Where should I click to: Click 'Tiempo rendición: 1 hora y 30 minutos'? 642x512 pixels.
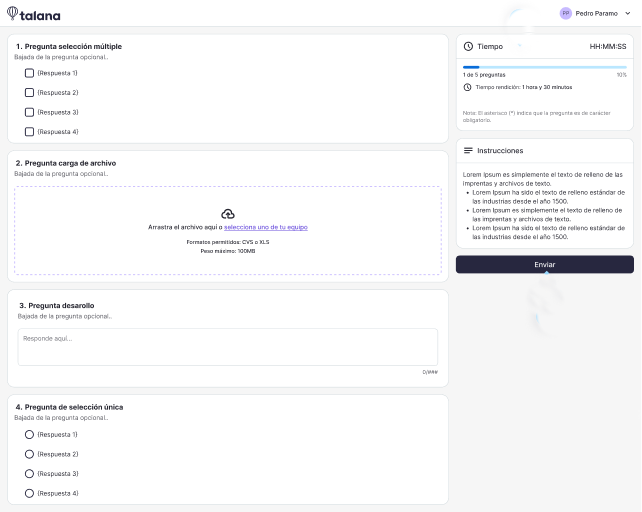click(524, 87)
